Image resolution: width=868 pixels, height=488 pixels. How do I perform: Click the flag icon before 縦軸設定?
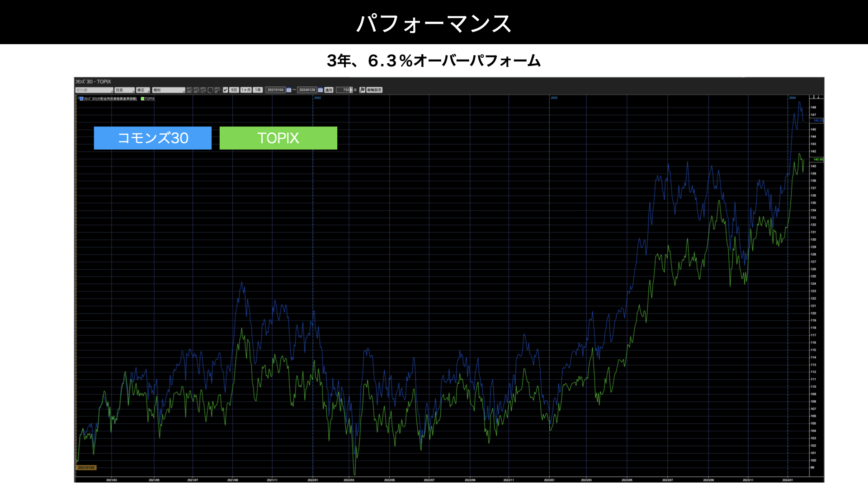362,90
